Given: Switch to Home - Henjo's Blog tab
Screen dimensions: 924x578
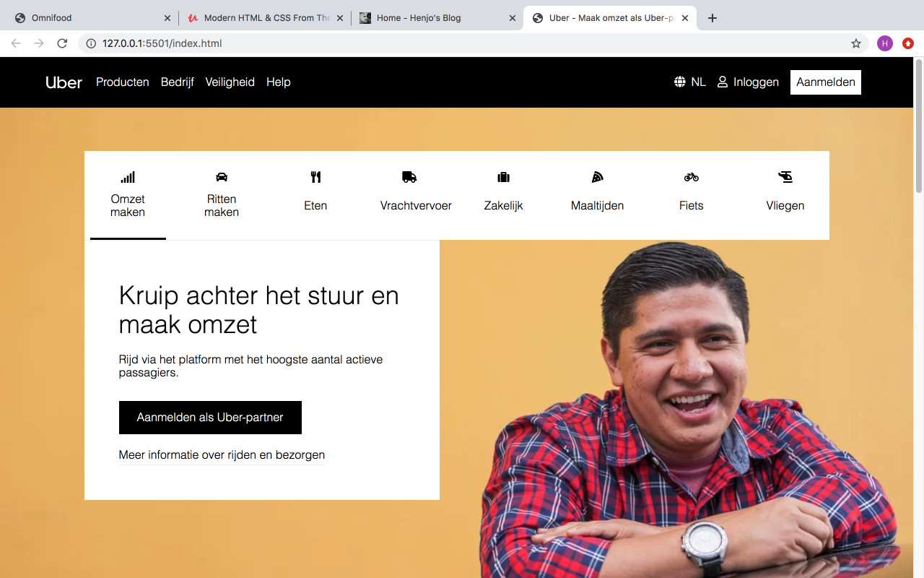Looking at the screenshot, I should 437,18.
